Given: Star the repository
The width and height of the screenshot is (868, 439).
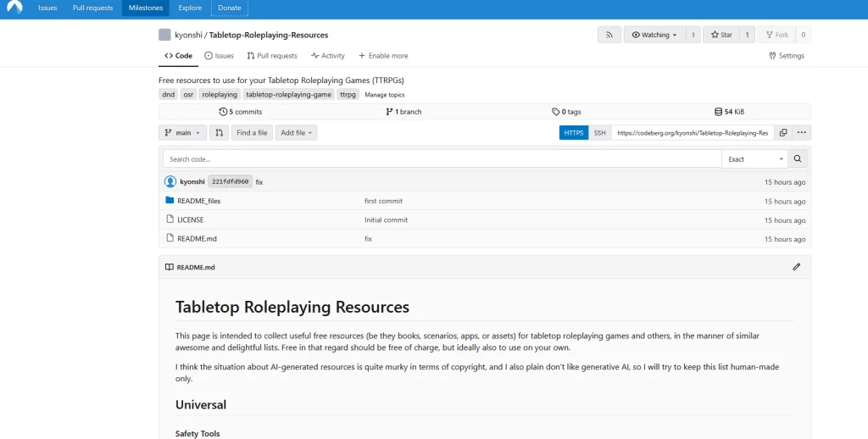Looking at the screenshot, I should (721, 35).
